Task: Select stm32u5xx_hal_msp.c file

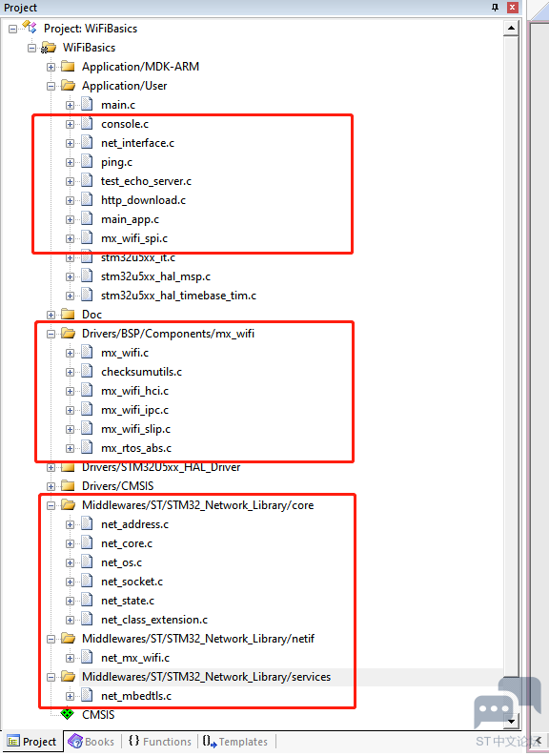Action: (155, 276)
